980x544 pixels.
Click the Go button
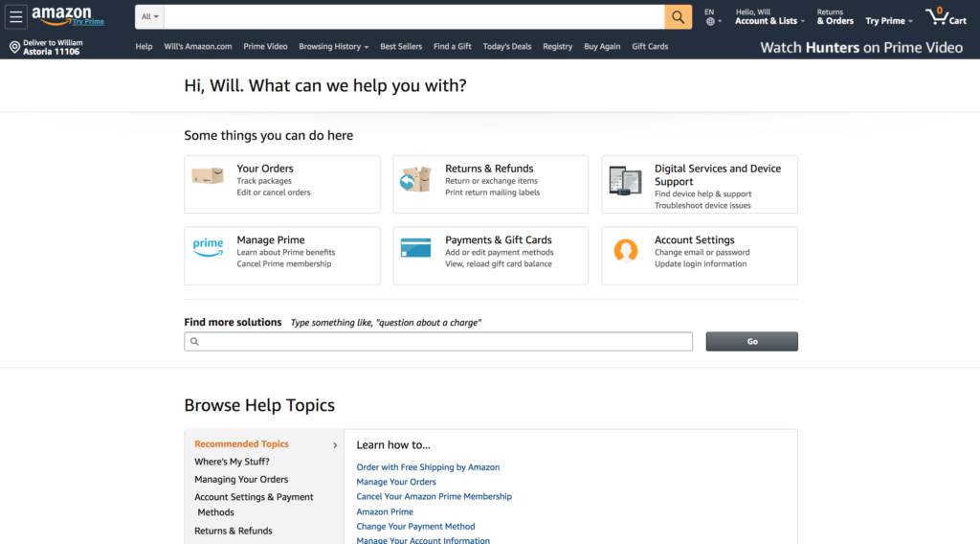(x=752, y=341)
